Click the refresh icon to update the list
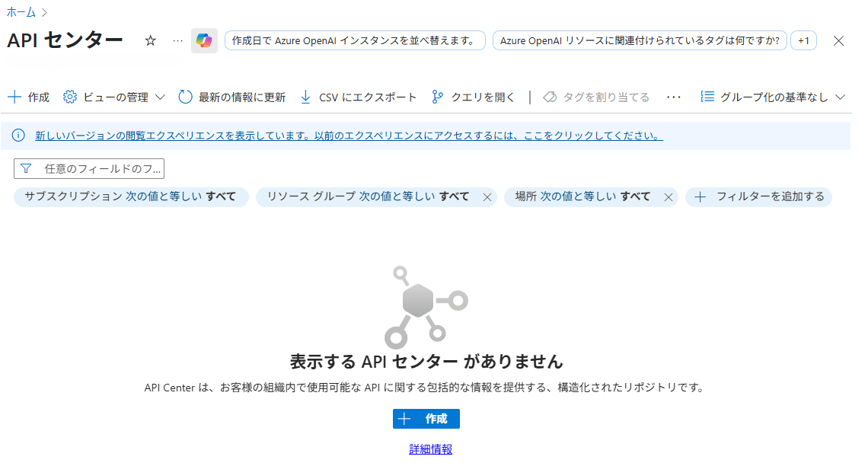868x466 pixels. click(x=183, y=97)
